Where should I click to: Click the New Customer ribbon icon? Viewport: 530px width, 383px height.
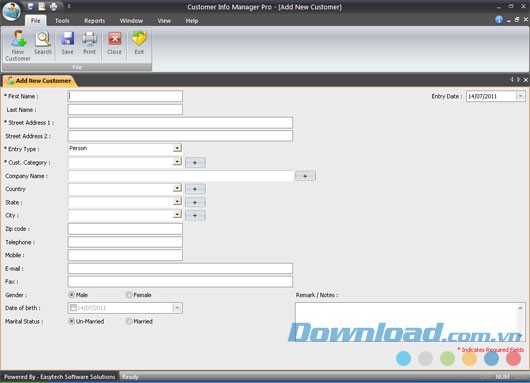18,45
